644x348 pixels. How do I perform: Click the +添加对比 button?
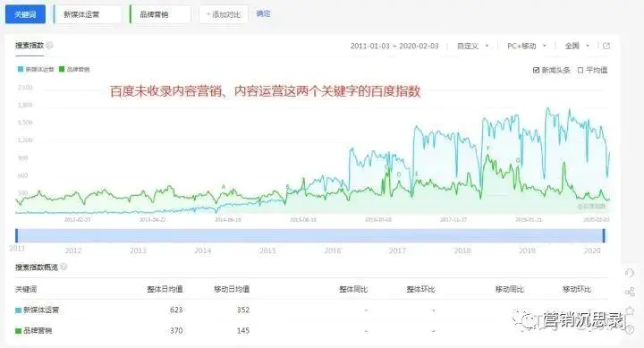[x=224, y=14]
